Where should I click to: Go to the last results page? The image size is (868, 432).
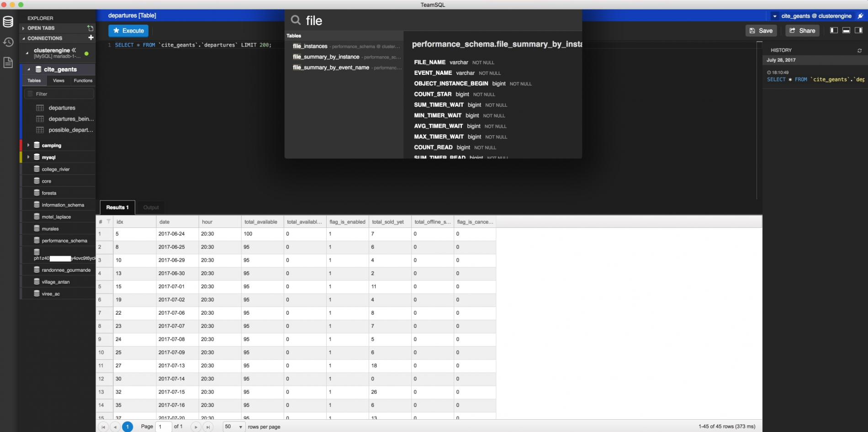coord(208,427)
